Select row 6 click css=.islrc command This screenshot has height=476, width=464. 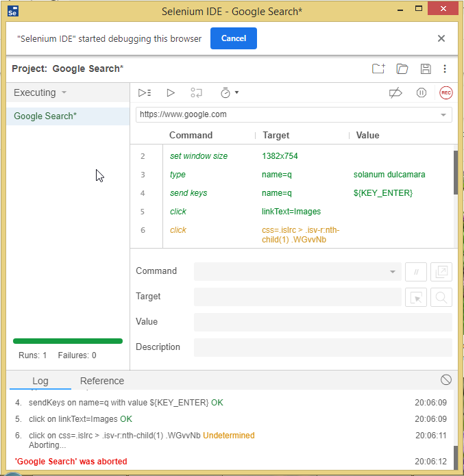point(292,234)
